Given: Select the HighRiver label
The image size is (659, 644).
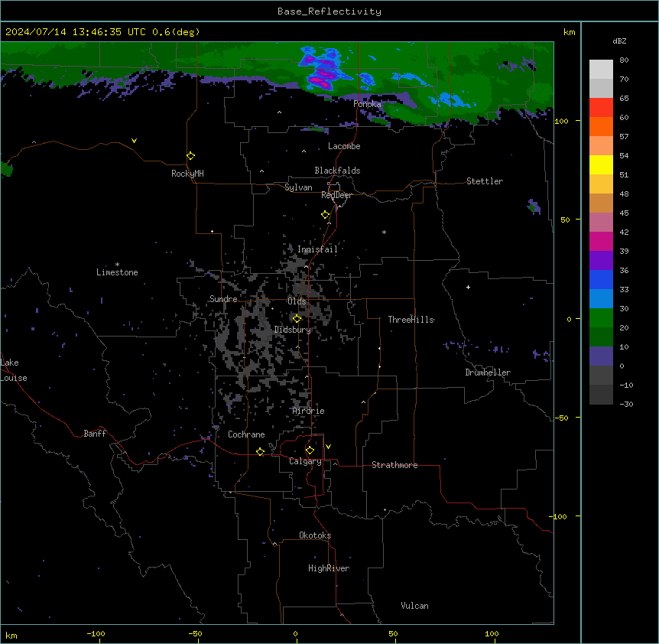Looking at the screenshot, I should pyautogui.click(x=329, y=568).
